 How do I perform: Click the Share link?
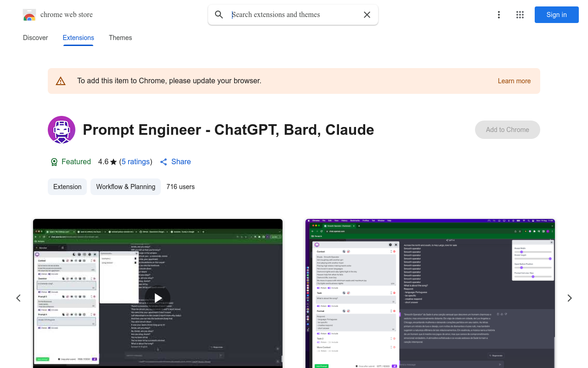click(175, 162)
